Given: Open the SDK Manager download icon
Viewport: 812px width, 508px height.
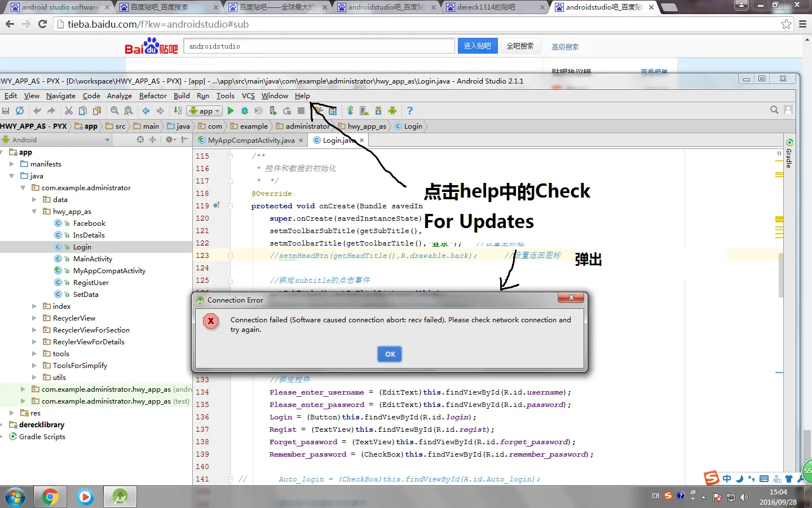Looking at the screenshot, I should 378,111.
